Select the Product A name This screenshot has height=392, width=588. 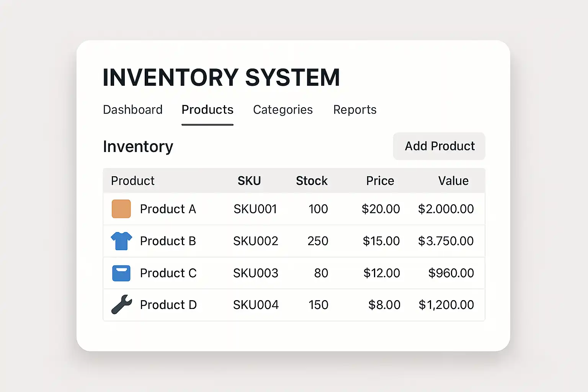click(x=168, y=209)
